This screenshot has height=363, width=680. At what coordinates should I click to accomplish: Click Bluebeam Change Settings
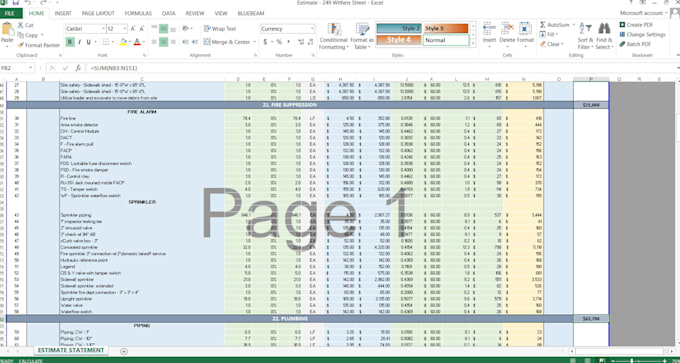tap(642, 35)
